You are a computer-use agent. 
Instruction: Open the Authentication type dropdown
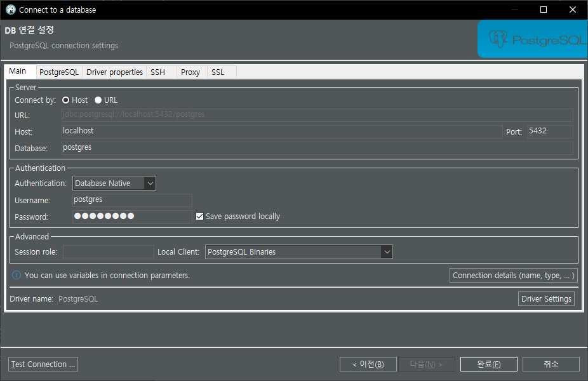pos(114,184)
